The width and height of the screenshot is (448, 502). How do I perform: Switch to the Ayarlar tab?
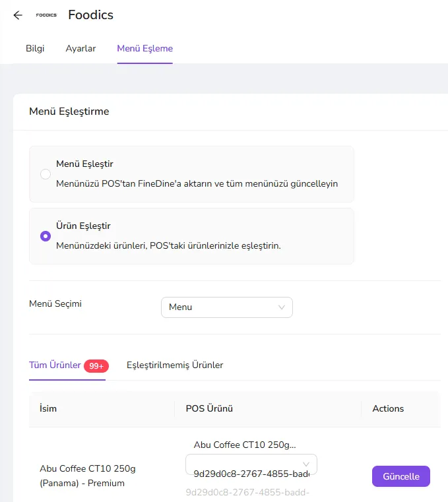pos(80,48)
